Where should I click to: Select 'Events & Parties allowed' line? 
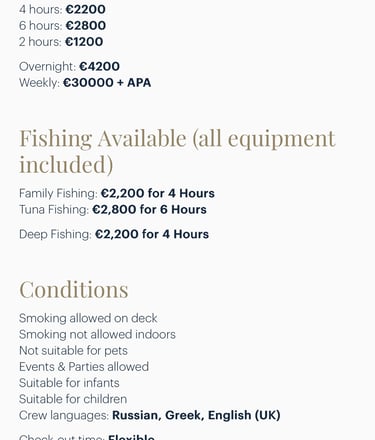pyautogui.click(x=84, y=367)
